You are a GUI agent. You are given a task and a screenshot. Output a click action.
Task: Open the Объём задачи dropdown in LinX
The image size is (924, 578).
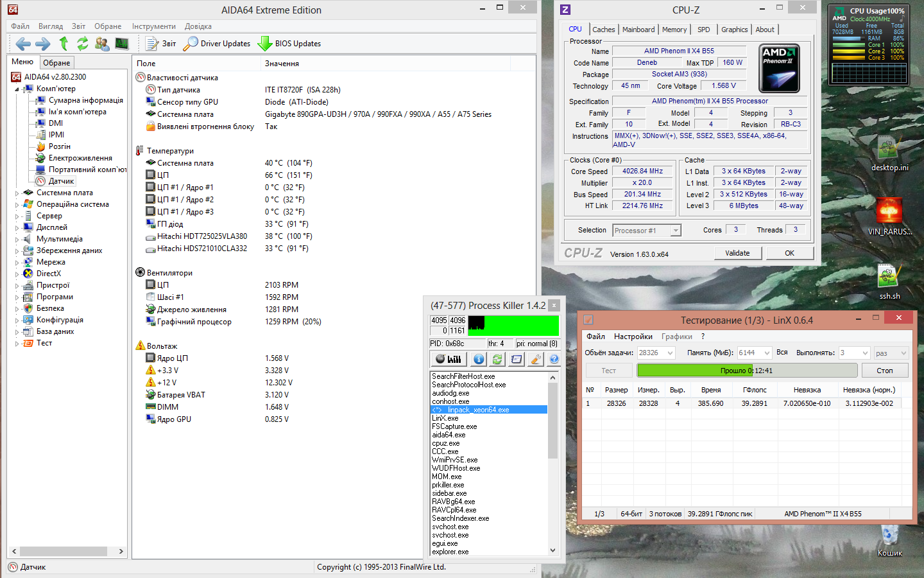coord(656,353)
